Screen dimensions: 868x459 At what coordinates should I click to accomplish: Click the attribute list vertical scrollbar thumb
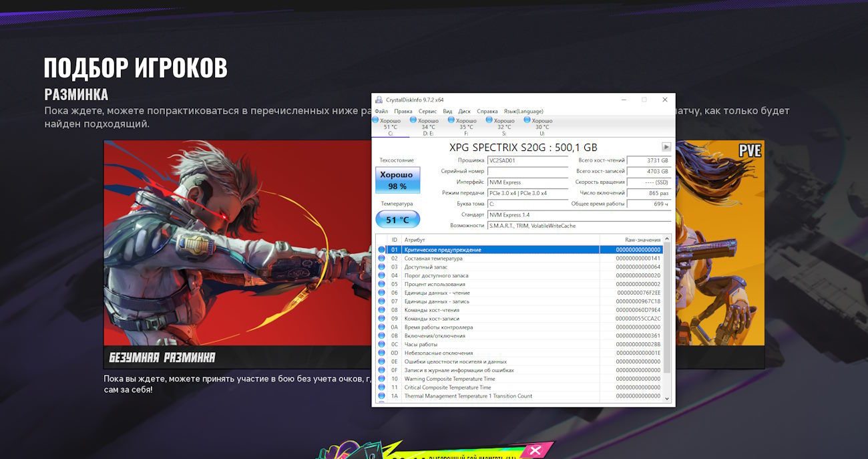[x=667, y=308]
